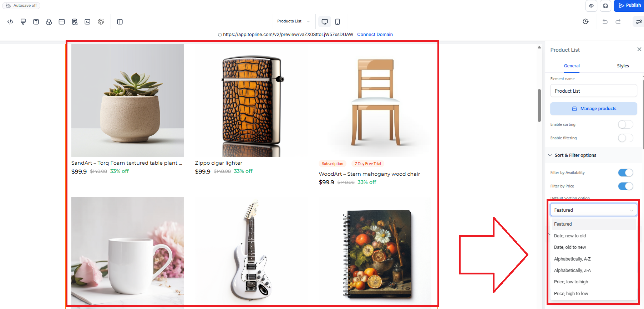Click the Manage products button
644x309 pixels.
593,109
